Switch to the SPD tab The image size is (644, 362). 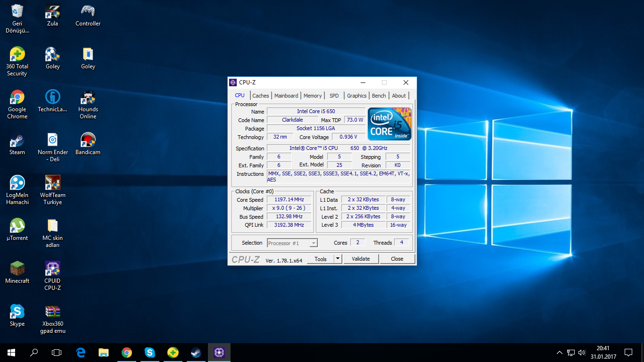pos(334,95)
